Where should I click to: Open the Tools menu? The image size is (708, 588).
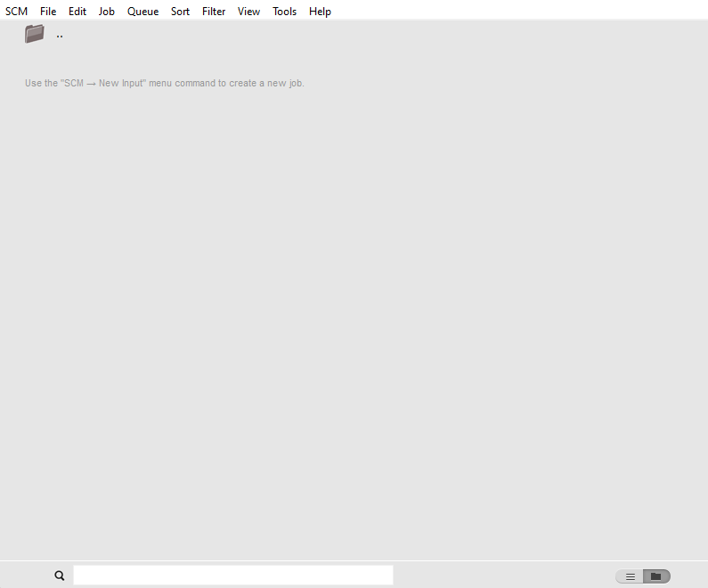(284, 12)
